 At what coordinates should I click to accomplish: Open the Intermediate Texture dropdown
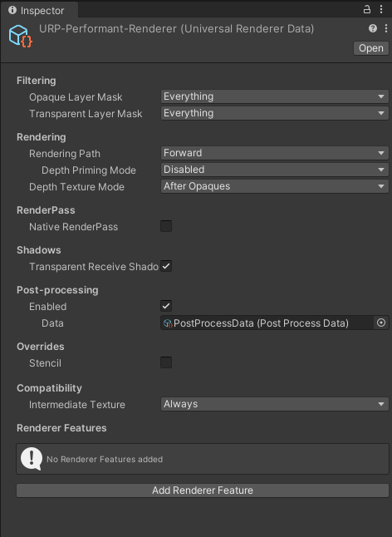tap(275, 404)
